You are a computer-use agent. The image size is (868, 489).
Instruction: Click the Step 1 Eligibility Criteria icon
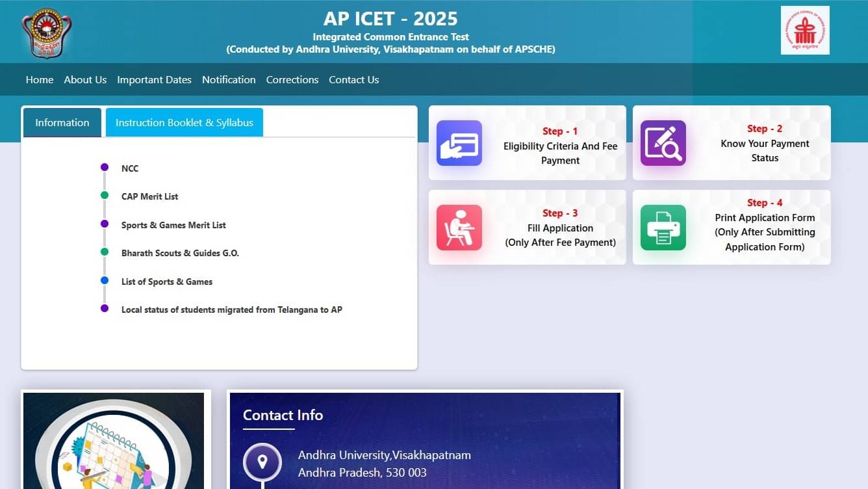(459, 144)
